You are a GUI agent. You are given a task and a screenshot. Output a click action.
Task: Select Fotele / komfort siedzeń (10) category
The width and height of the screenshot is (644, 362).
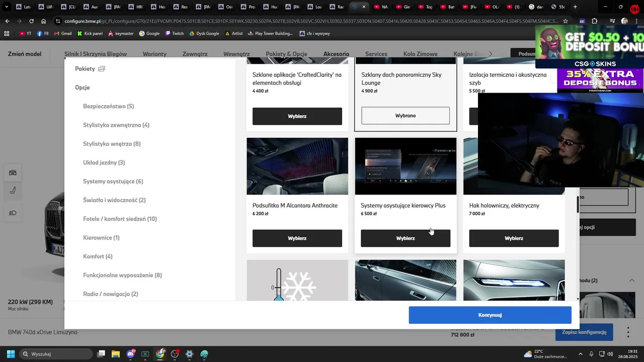point(120,219)
